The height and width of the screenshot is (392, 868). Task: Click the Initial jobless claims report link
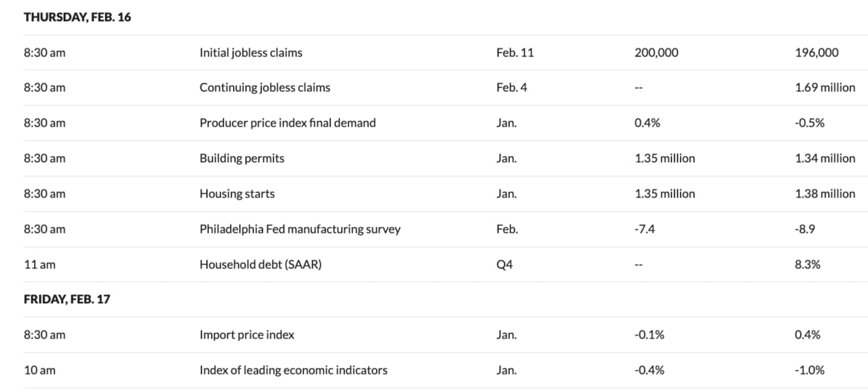coord(250,53)
